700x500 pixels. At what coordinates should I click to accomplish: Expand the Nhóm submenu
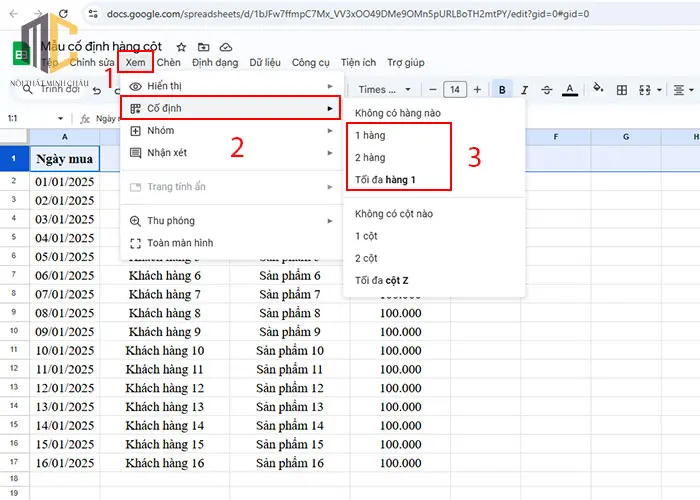231,131
